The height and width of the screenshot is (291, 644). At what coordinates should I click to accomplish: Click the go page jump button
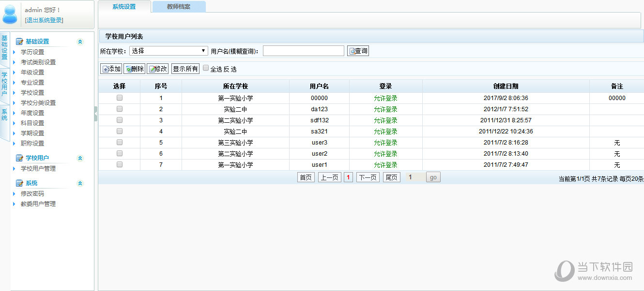[x=433, y=177]
